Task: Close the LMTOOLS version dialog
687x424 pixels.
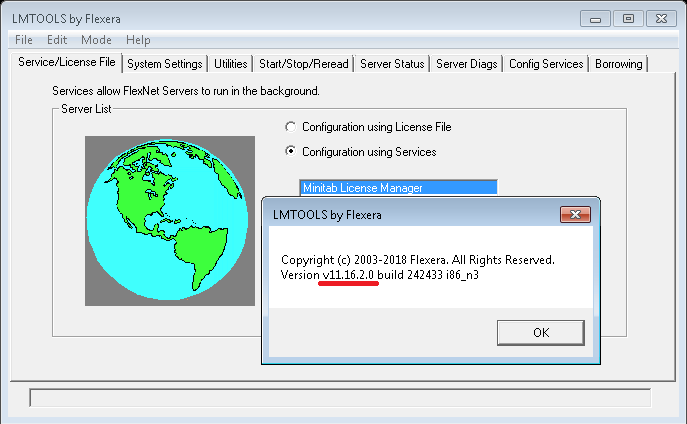Action: pyautogui.click(x=575, y=215)
